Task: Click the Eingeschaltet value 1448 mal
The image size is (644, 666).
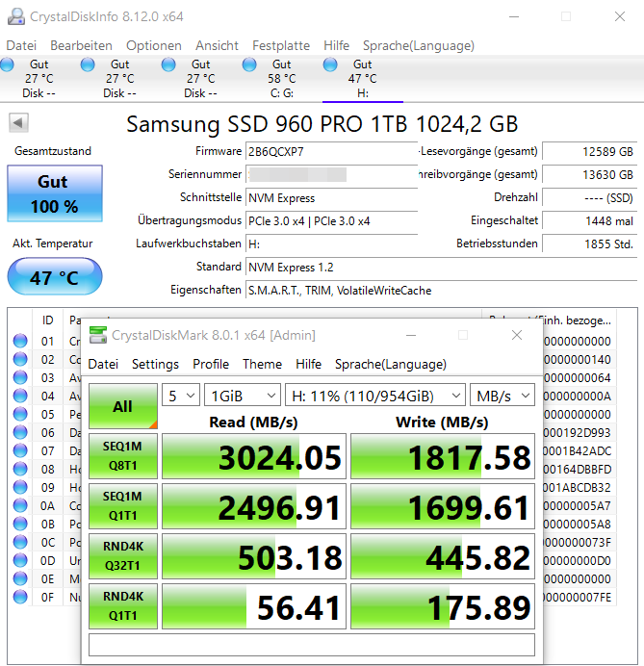Action: coord(590,220)
